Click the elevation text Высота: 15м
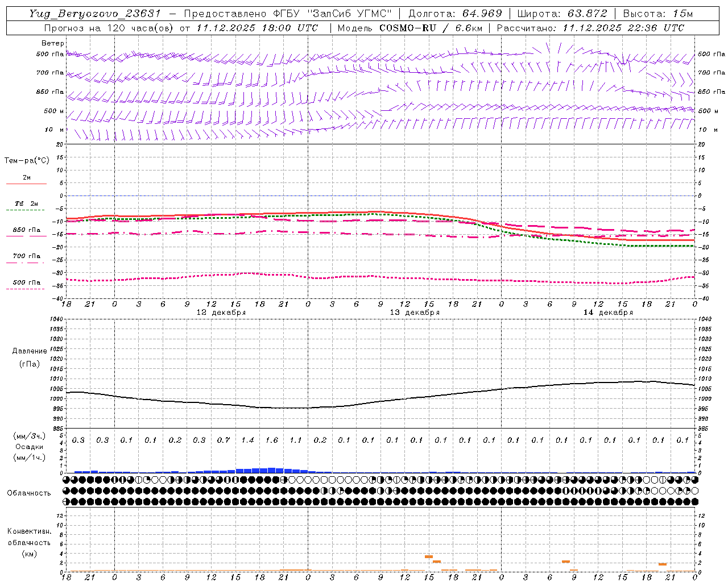The height and width of the screenshot is (582, 728). click(x=658, y=14)
